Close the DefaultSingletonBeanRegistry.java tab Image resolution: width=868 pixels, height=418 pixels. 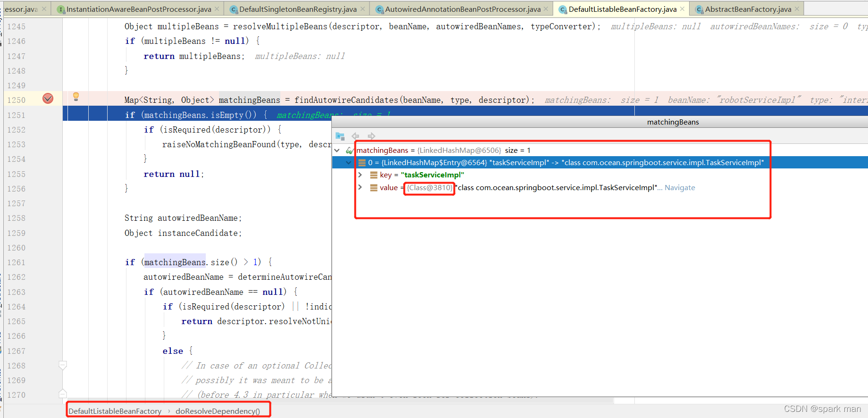362,9
